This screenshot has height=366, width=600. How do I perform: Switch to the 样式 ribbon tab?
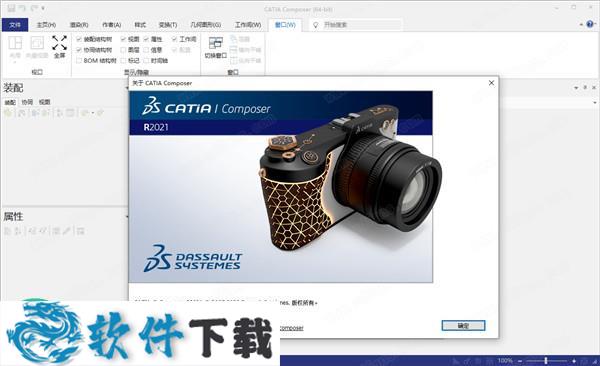point(140,25)
